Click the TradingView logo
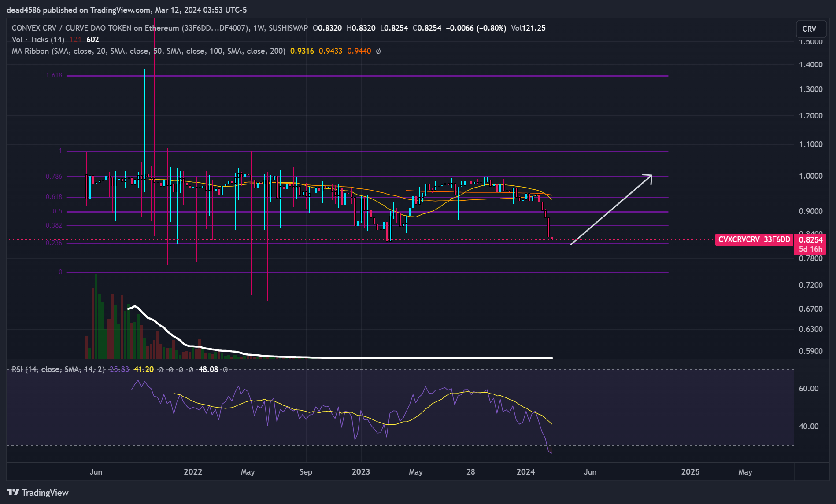The height and width of the screenshot is (504, 836). point(37,493)
